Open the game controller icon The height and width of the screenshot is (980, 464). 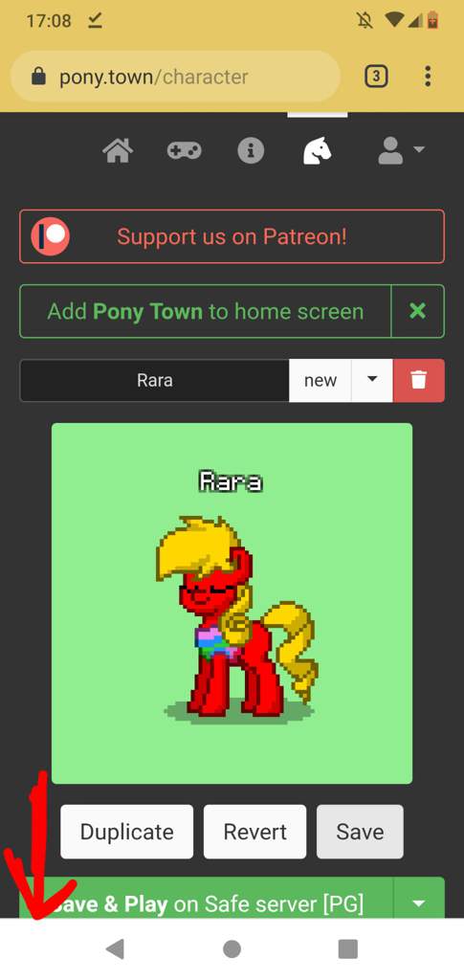pyautogui.click(x=185, y=151)
